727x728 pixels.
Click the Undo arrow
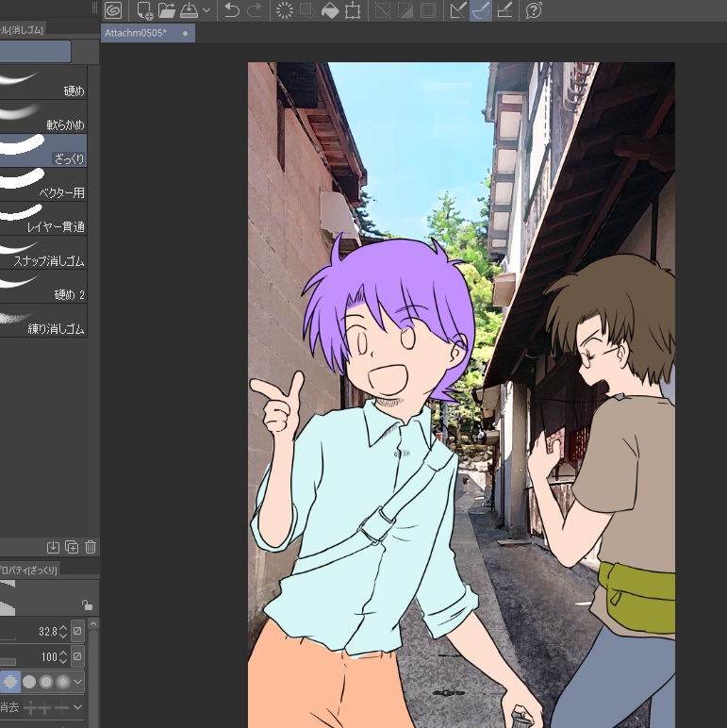coord(231,10)
